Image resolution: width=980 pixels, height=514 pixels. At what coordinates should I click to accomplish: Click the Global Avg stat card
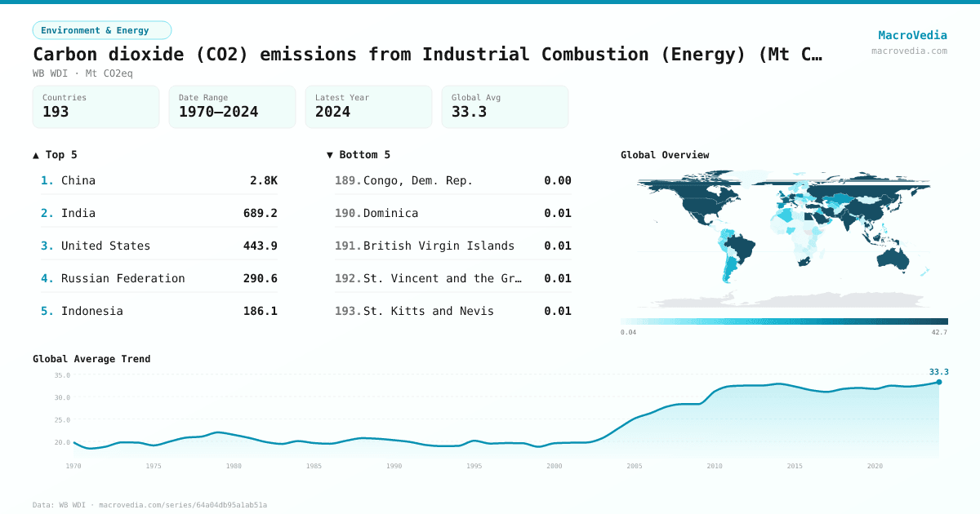(x=505, y=106)
